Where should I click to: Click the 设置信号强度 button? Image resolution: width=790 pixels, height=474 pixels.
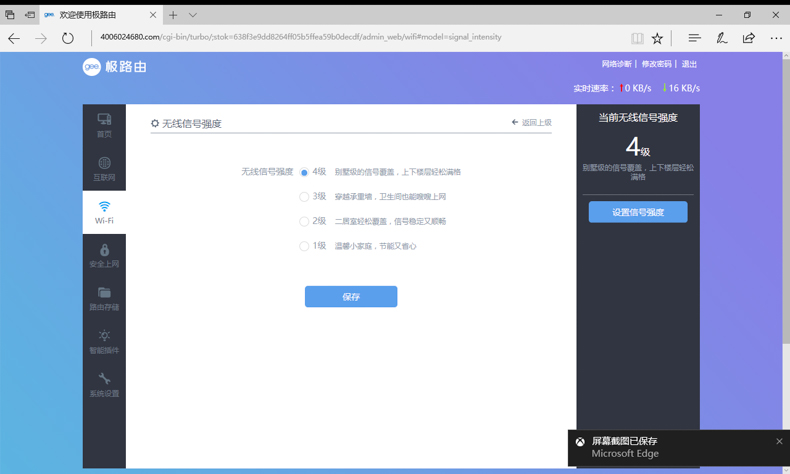pos(638,212)
